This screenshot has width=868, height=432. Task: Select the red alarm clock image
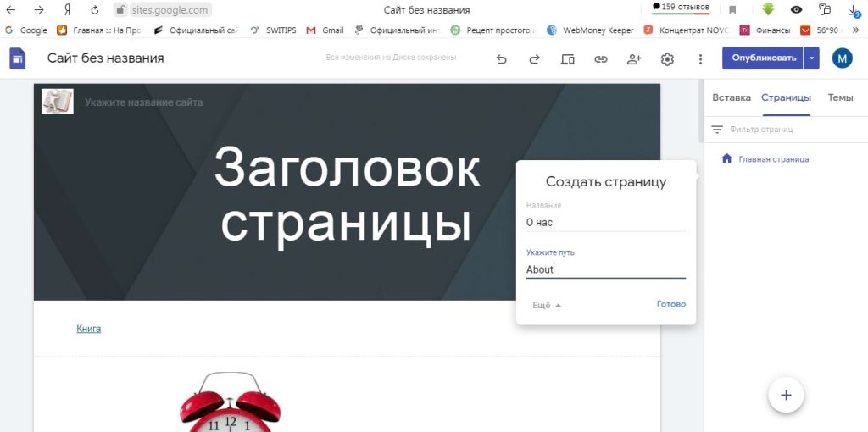(231, 402)
